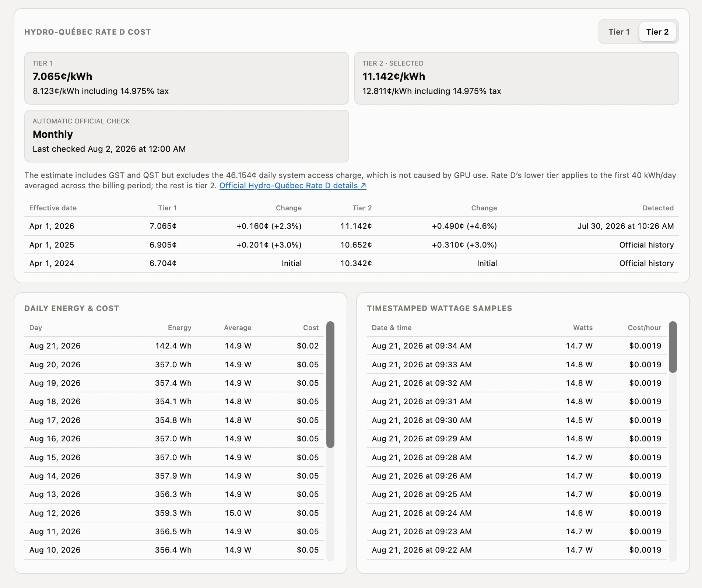Viewport: 702px width, 588px height.
Task: Select the Aug 15, 2026 daily row
Action: (x=174, y=458)
